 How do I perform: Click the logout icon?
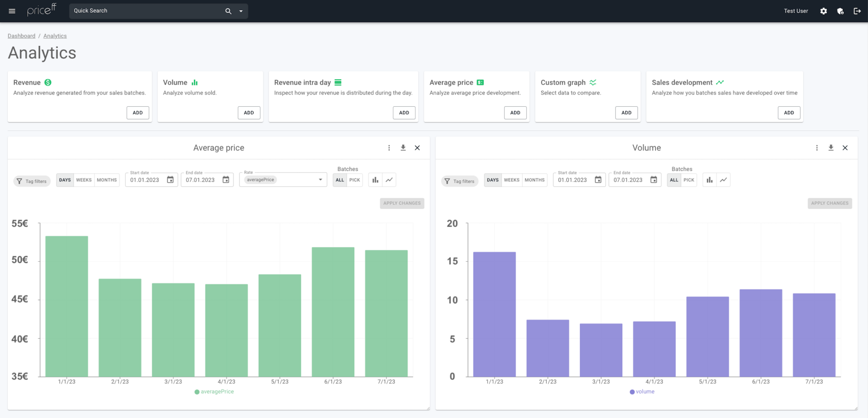click(857, 11)
